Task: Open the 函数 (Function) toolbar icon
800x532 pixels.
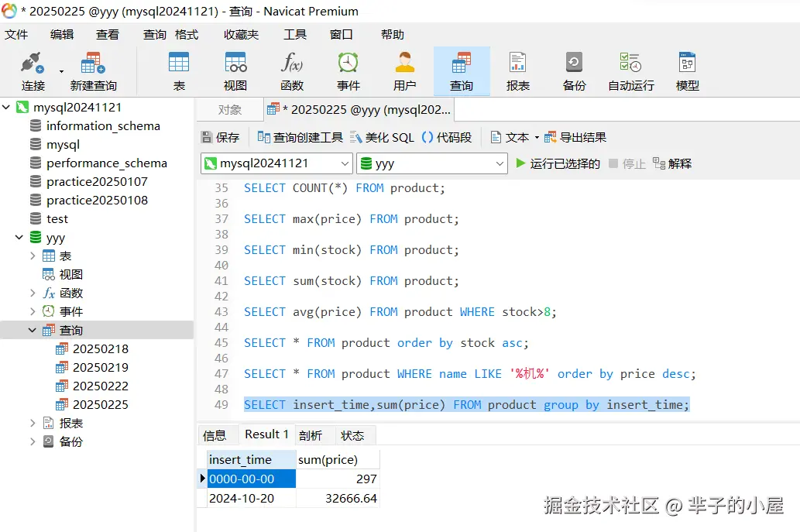Action: 292,71
